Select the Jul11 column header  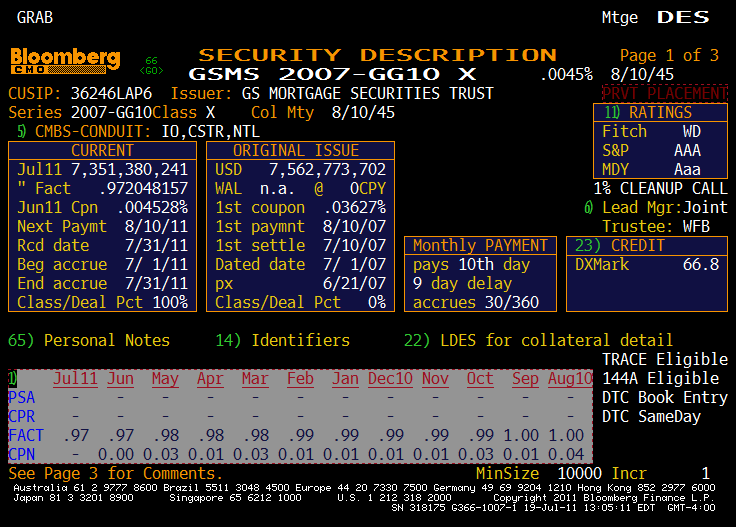pyautogui.click(x=75, y=379)
